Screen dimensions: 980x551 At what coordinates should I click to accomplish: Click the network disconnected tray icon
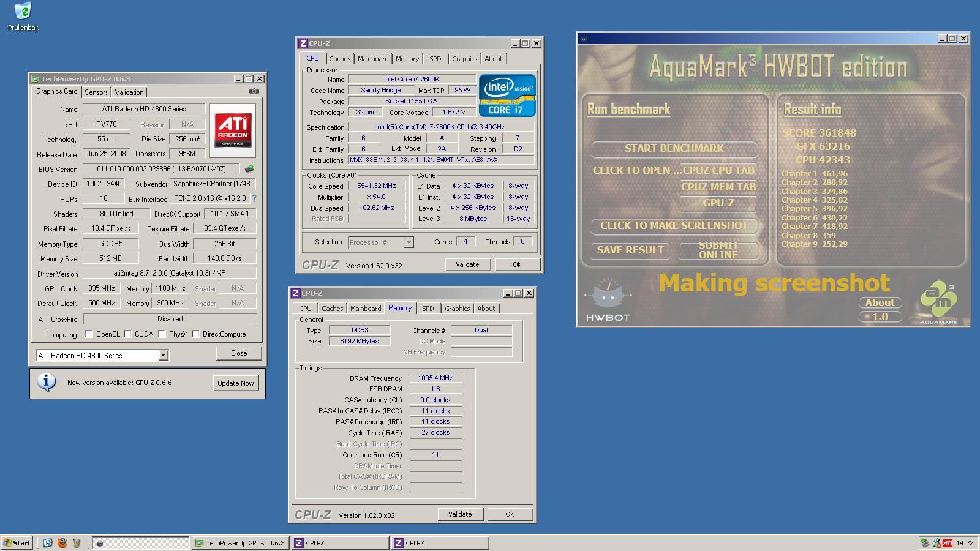click(936, 543)
